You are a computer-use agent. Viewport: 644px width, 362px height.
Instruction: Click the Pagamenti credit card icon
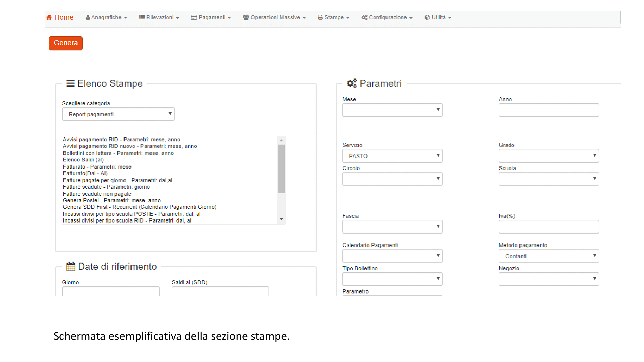[194, 17]
